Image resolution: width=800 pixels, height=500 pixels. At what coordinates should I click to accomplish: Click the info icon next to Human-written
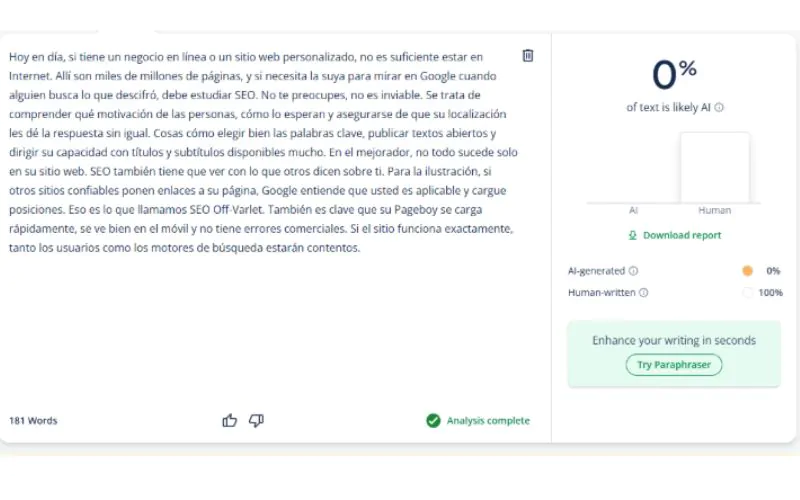pos(643,293)
